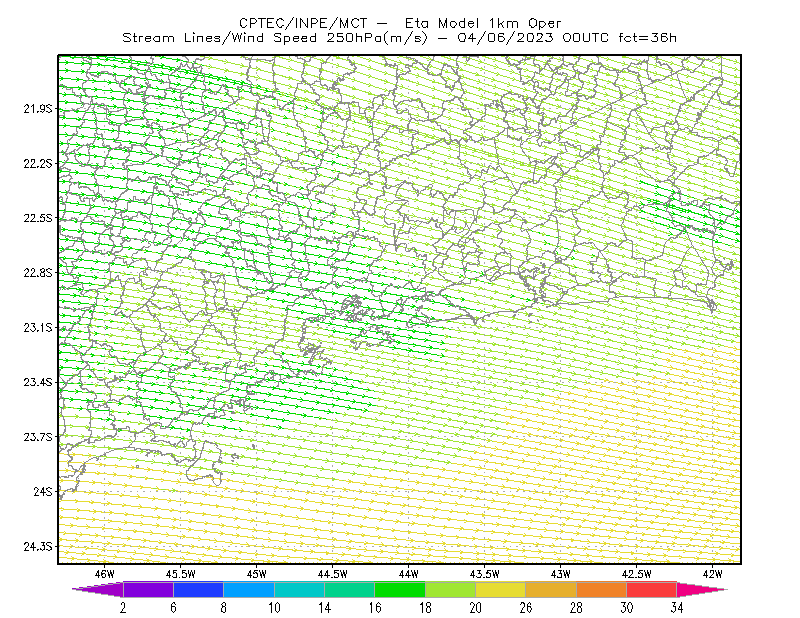
Task: Click the green 16–18 legend swatch
Action: [x=399, y=589]
